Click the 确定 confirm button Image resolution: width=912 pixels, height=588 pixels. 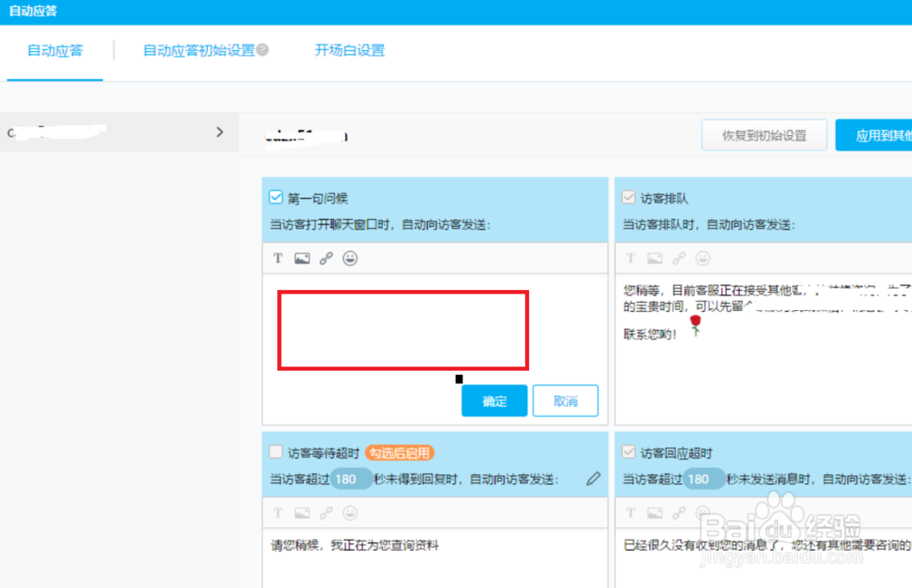[x=494, y=400]
